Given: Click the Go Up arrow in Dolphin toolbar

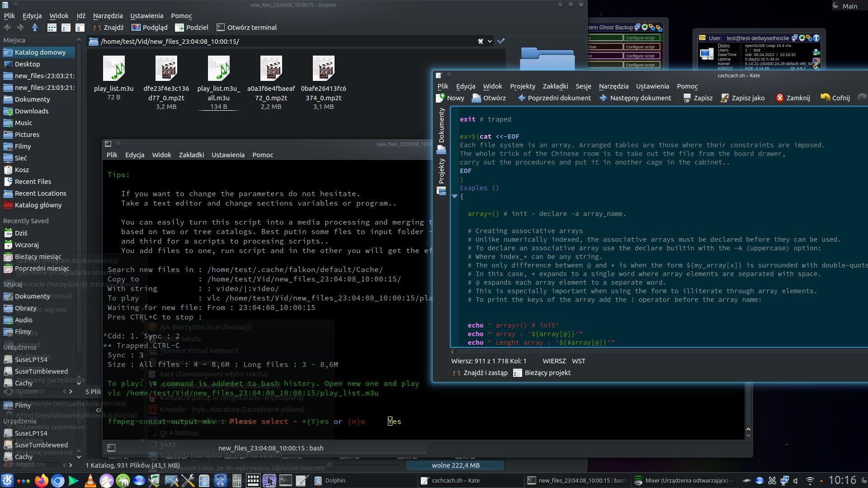Looking at the screenshot, I should tap(35, 28).
